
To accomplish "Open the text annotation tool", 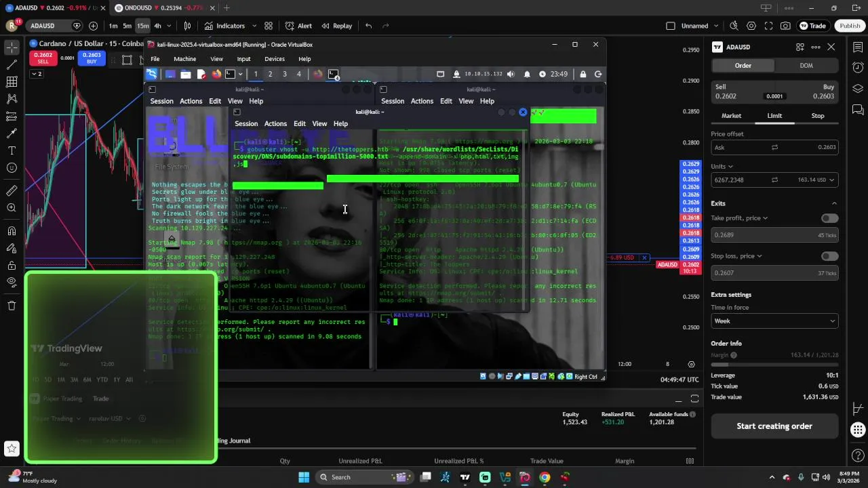I will pos(12,150).
